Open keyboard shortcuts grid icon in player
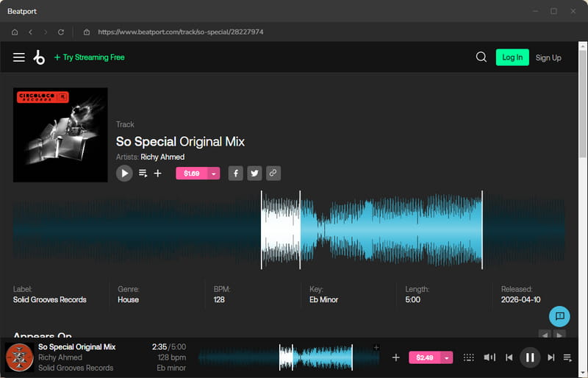The height and width of the screenshot is (378, 588). (468, 357)
